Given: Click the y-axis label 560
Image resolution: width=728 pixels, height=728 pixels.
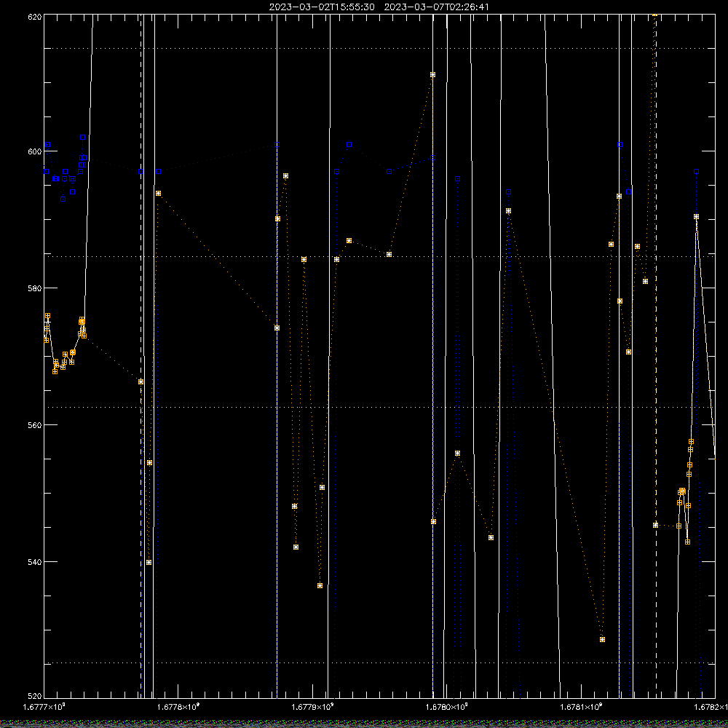Looking at the screenshot, I should 35,425.
